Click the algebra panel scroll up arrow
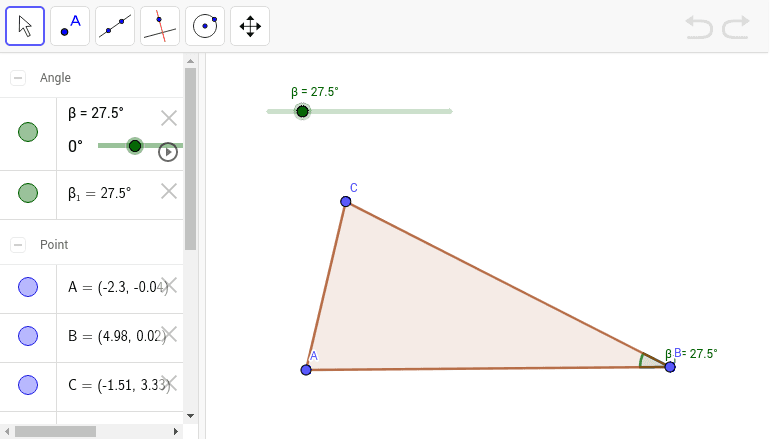This screenshot has height=441, width=770. click(x=191, y=61)
